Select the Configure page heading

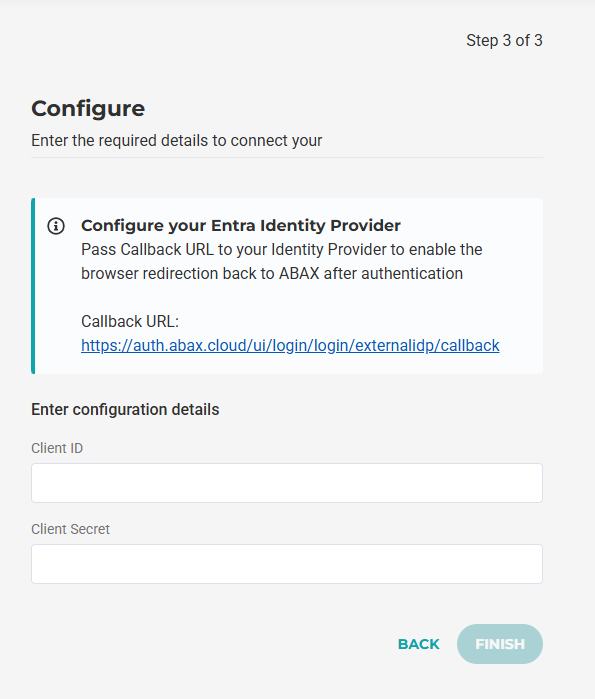[88, 108]
